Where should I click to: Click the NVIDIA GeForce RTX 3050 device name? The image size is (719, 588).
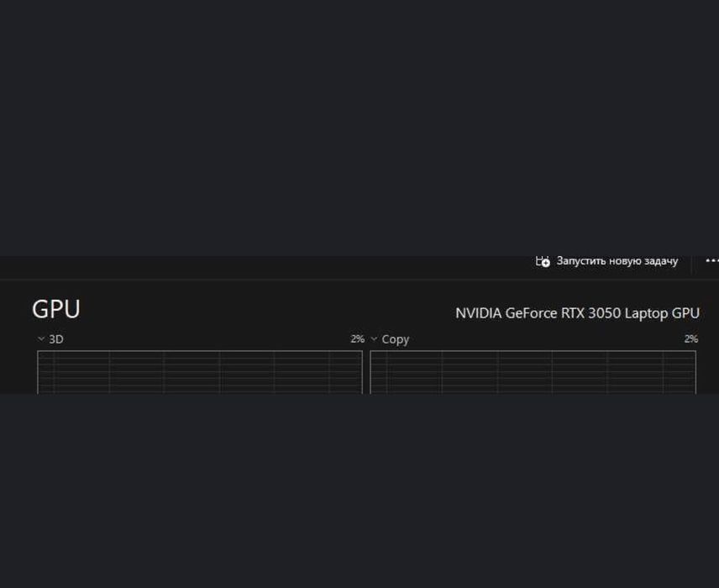point(577,313)
